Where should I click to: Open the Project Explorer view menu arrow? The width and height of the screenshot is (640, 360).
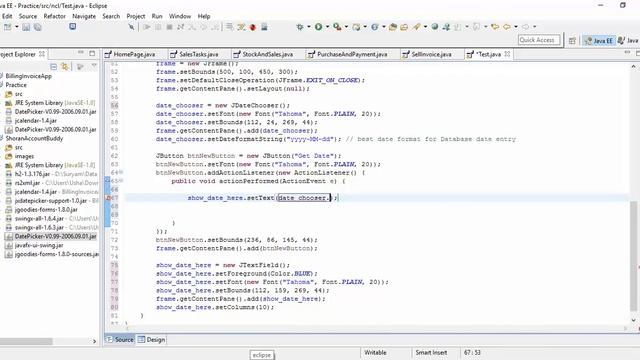tap(94, 66)
